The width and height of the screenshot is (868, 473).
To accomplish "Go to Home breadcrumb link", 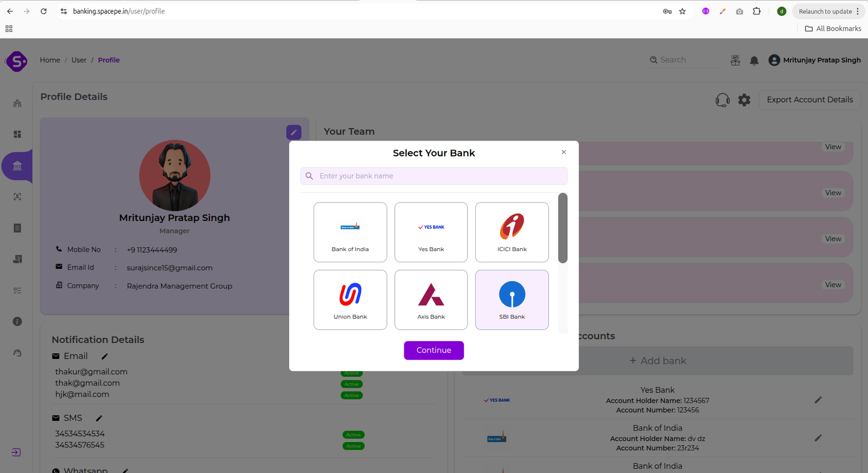I will click(50, 60).
